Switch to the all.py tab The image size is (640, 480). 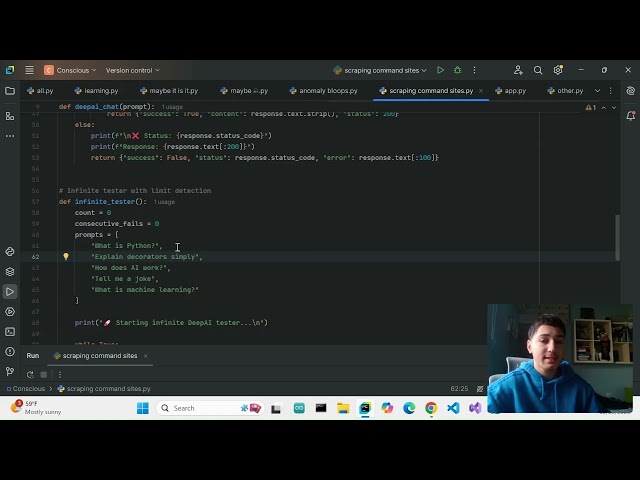click(40, 91)
